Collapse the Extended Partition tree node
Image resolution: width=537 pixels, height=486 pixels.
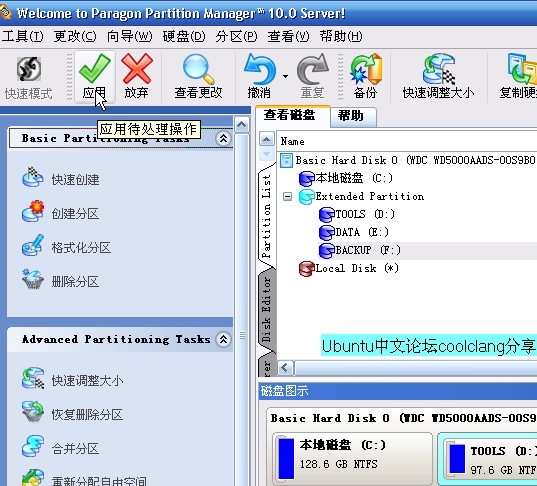[x=287, y=197]
